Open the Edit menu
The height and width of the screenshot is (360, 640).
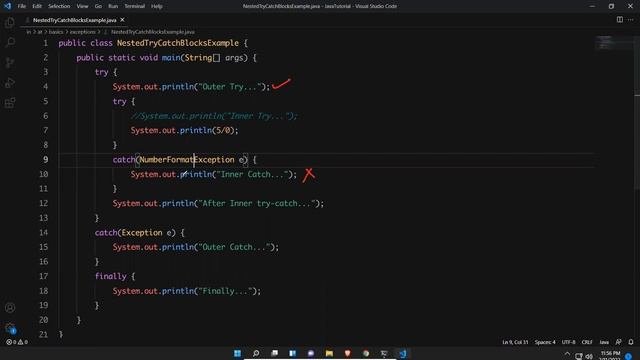(x=37, y=6)
